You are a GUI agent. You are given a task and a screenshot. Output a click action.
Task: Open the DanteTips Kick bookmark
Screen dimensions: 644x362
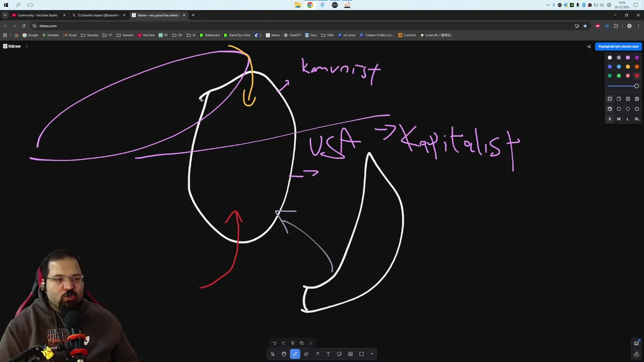[237, 35]
